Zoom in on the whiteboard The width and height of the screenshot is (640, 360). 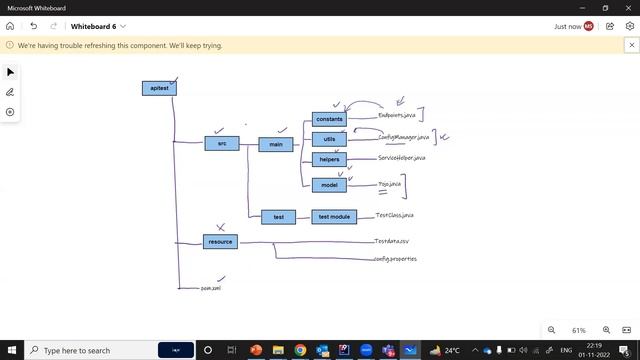(607, 330)
